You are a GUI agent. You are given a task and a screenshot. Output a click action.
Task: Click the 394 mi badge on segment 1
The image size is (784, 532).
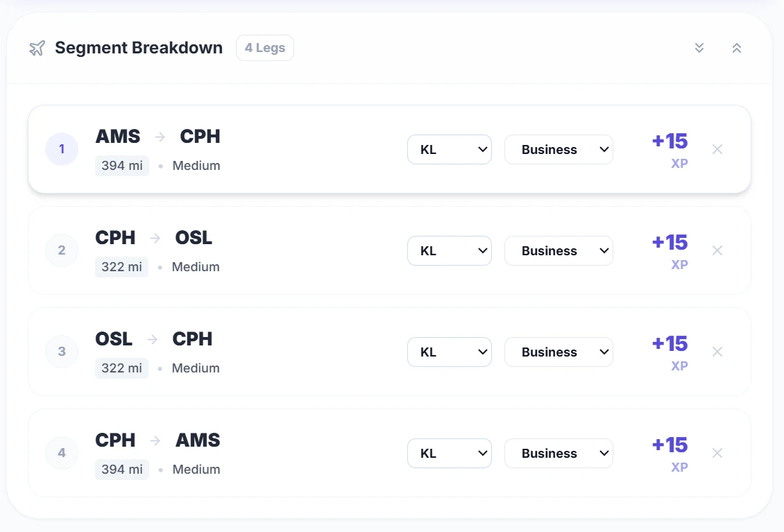point(122,165)
